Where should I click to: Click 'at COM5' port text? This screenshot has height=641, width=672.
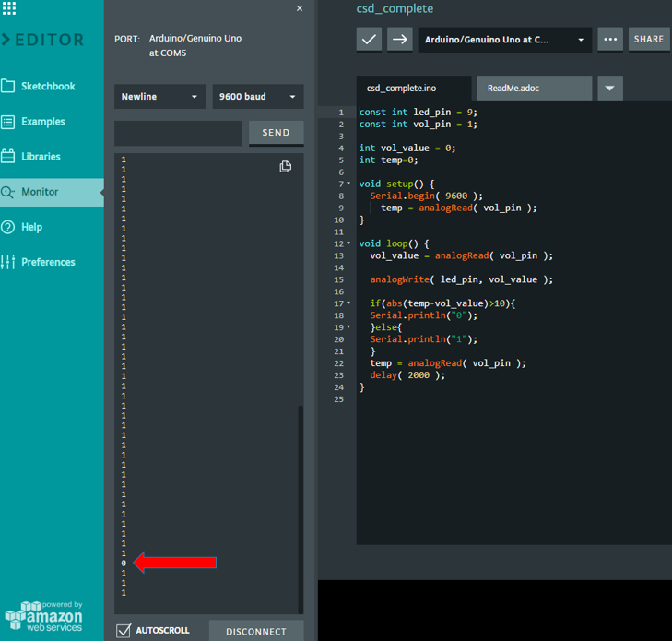click(168, 53)
